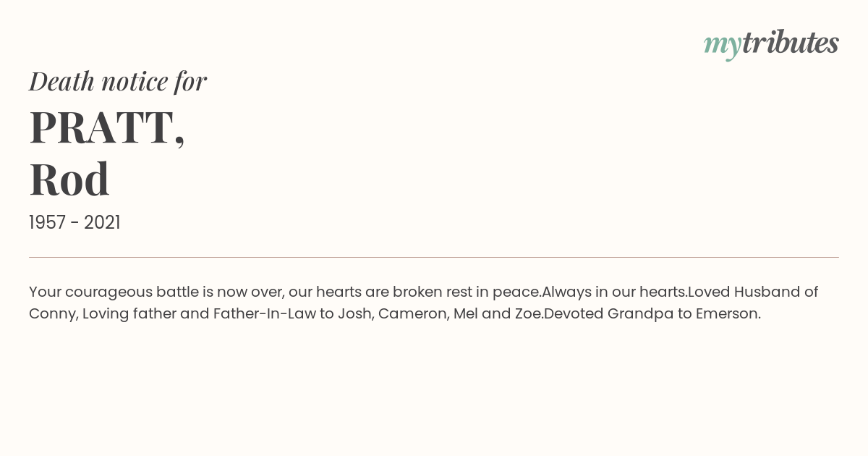The height and width of the screenshot is (456, 868).
Task: Click the name Emerson
Action: point(728,314)
